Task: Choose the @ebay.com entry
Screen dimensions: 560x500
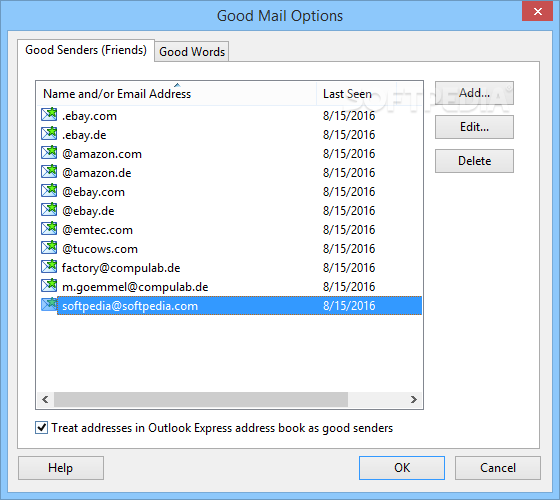Action: coord(229,192)
